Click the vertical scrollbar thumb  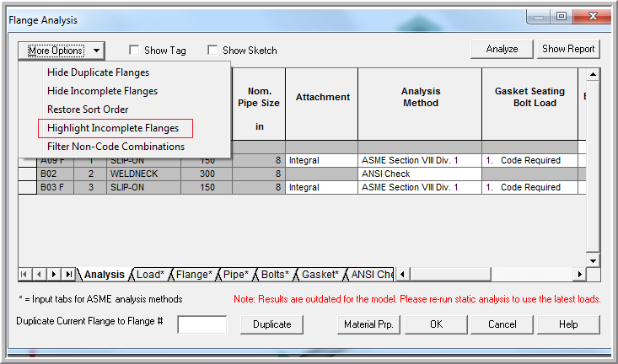[x=594, y=167]
